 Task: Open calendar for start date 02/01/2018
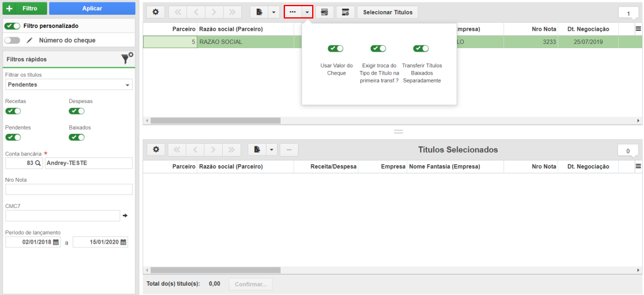56,242
